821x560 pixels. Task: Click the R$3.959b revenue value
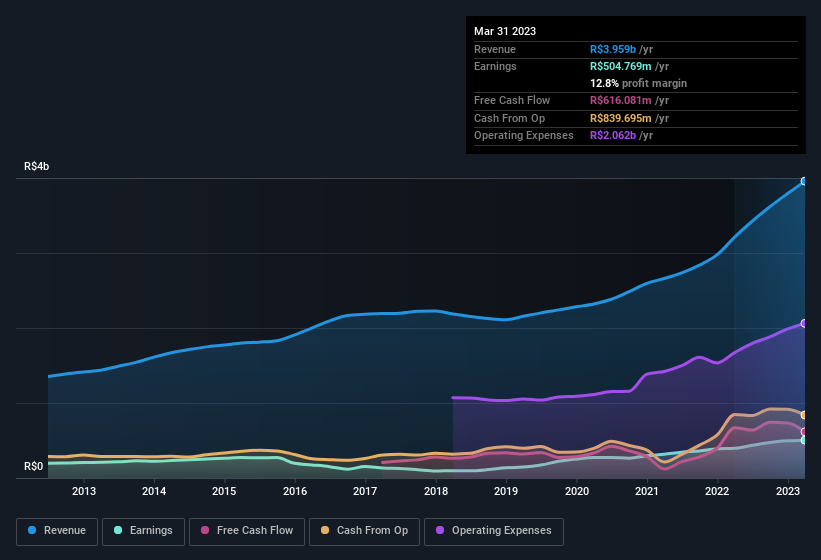[x=613, y=49]
